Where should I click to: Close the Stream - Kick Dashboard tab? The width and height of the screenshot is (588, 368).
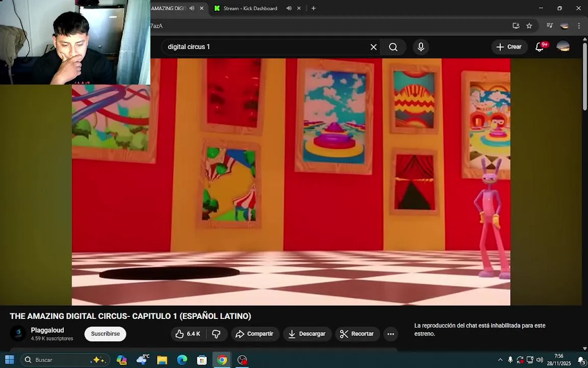pyautogui.click(x=299, y=8)
